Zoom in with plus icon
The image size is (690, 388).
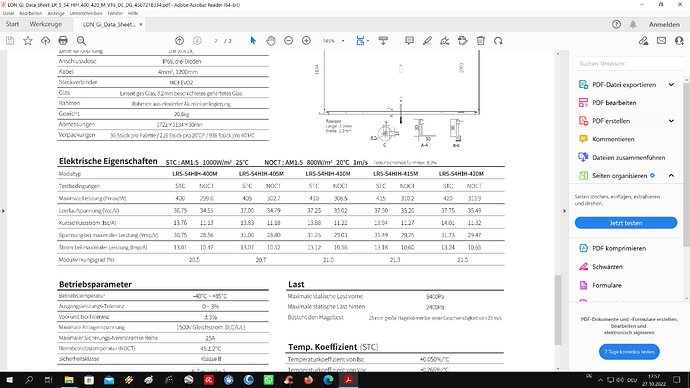pos(306,41)
